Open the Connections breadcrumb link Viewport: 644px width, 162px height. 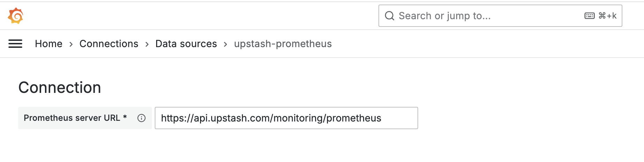(109, 44)
